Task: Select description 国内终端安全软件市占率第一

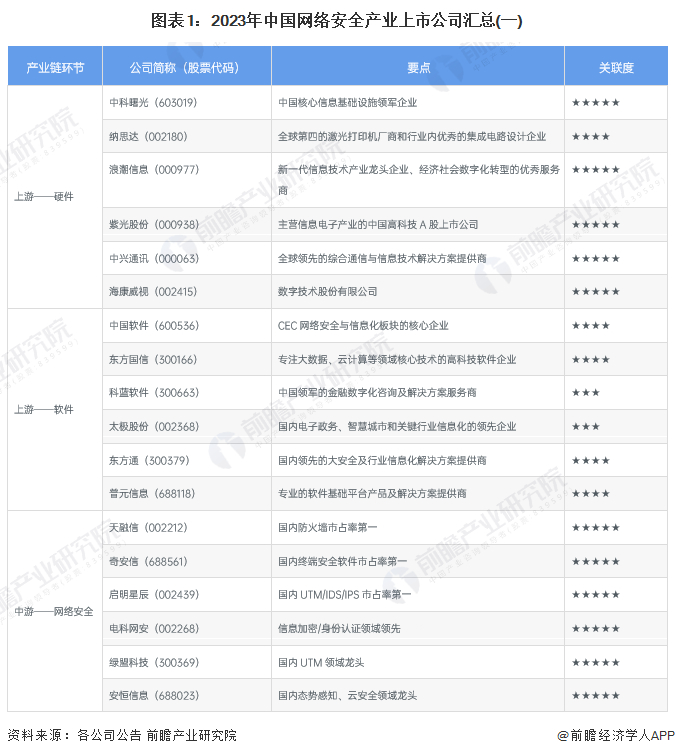Action: (x=342, y=562)
